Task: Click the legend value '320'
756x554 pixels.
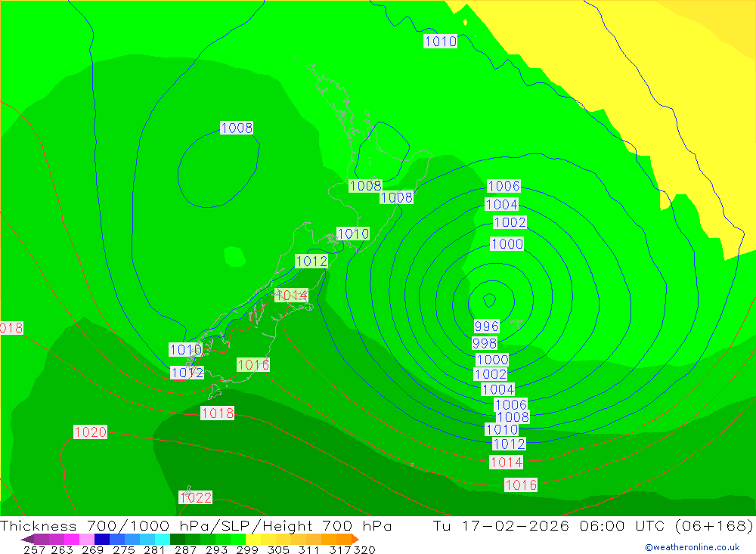Action: tap(364, 549)
